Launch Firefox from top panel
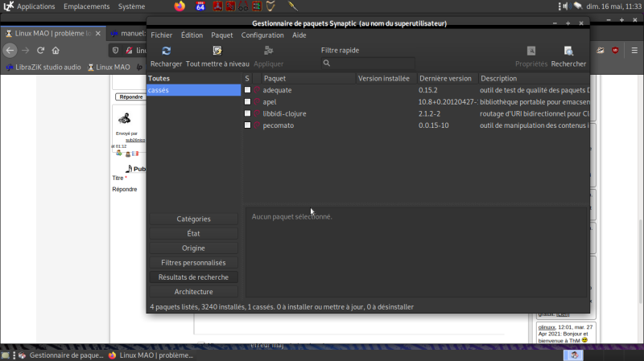This screenshot has width=644, height=361. click(180, 6)
